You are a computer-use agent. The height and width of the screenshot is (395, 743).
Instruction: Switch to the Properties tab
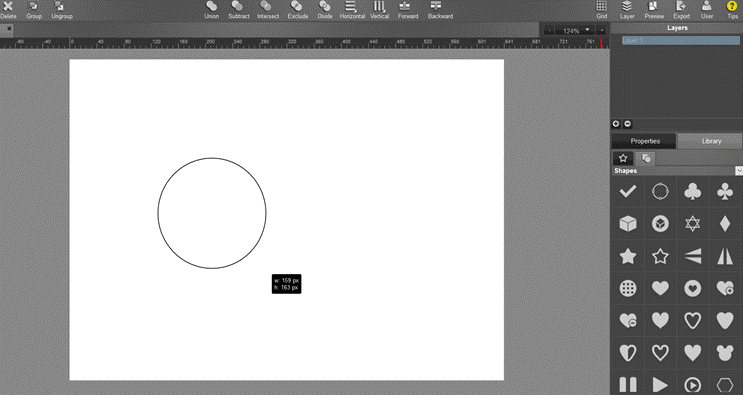click(x=644, y=141)
